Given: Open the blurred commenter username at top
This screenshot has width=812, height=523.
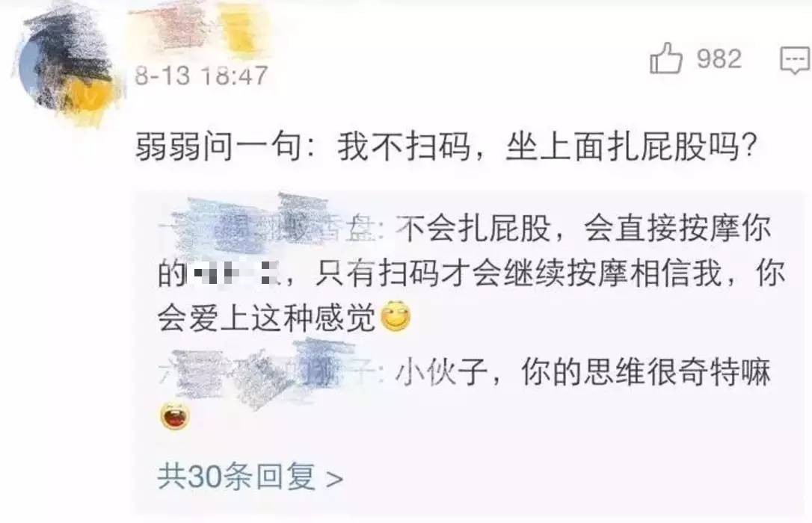Looking at the screenshot, I should point(168,27).
